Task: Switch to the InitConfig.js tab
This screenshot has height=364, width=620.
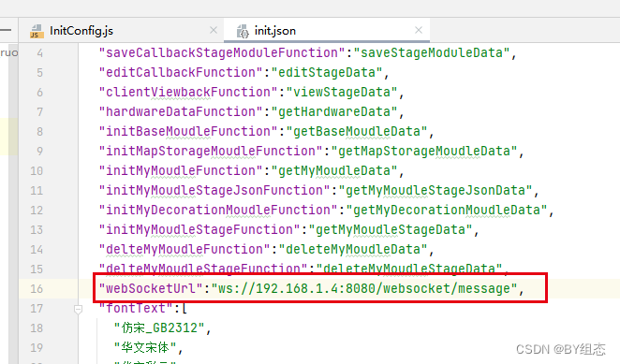Action: pyautogui.click(x=81, y=31)
